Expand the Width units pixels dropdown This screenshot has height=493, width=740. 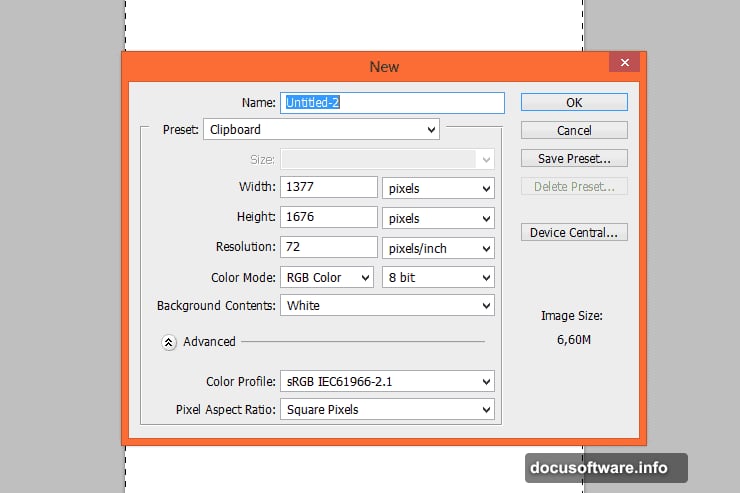[438, 188]
